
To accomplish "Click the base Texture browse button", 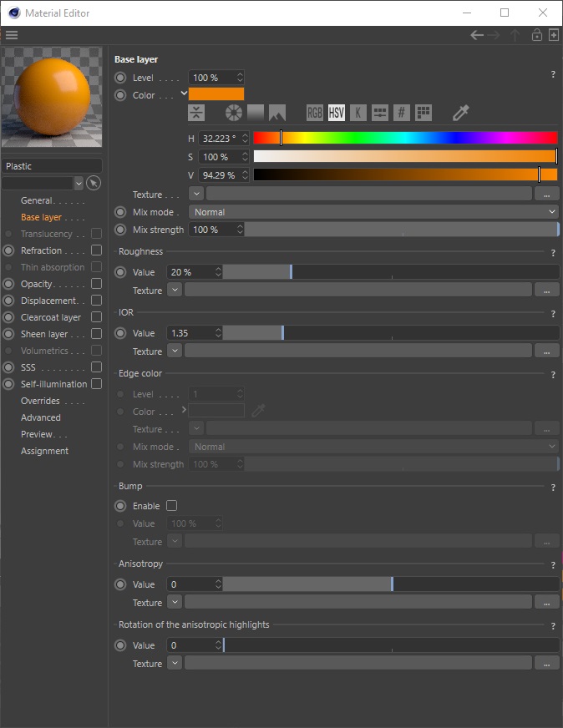I will pos(547,194).
